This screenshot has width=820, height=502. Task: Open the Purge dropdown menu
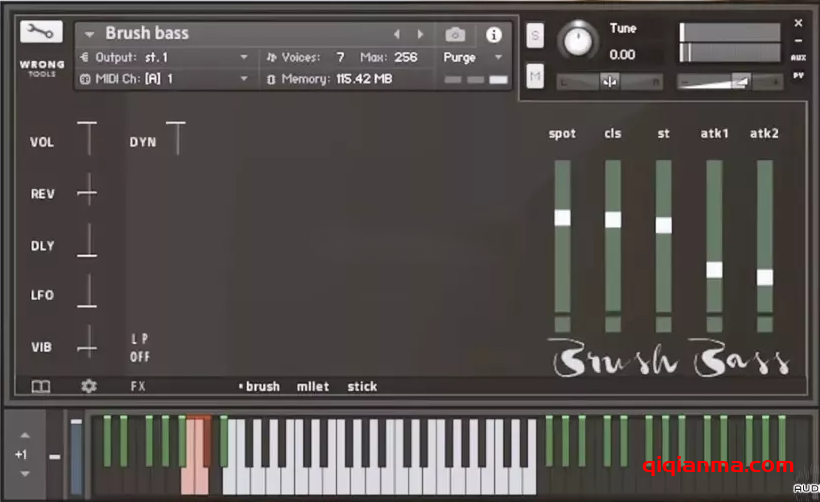(474, 58)
